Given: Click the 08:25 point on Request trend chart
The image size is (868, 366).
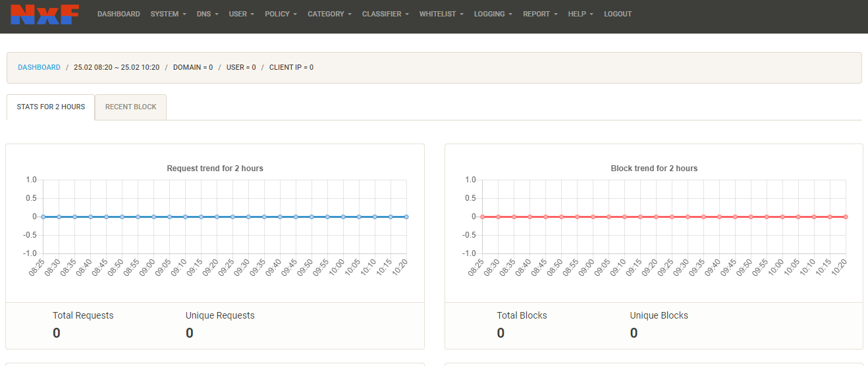Looking at the screenshot, I should [x=43, y=217].
